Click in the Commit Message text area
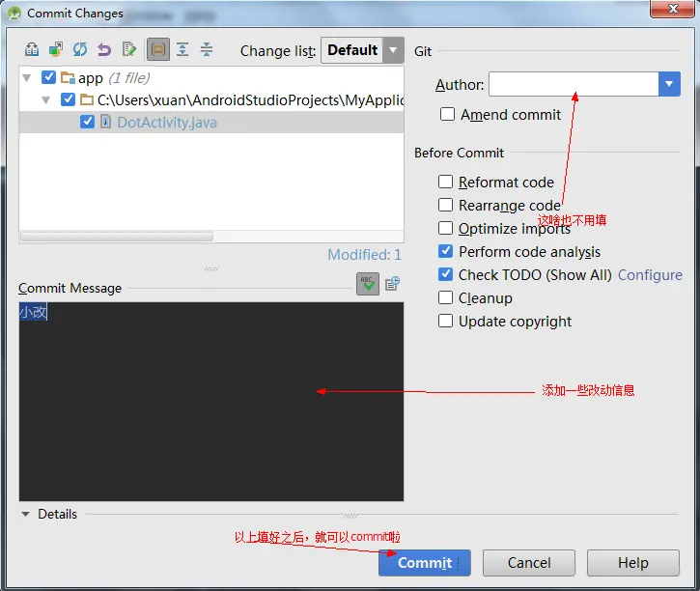The height and width of the screenshot is (591, 700). pyautogui.click(x=211, y=402)
